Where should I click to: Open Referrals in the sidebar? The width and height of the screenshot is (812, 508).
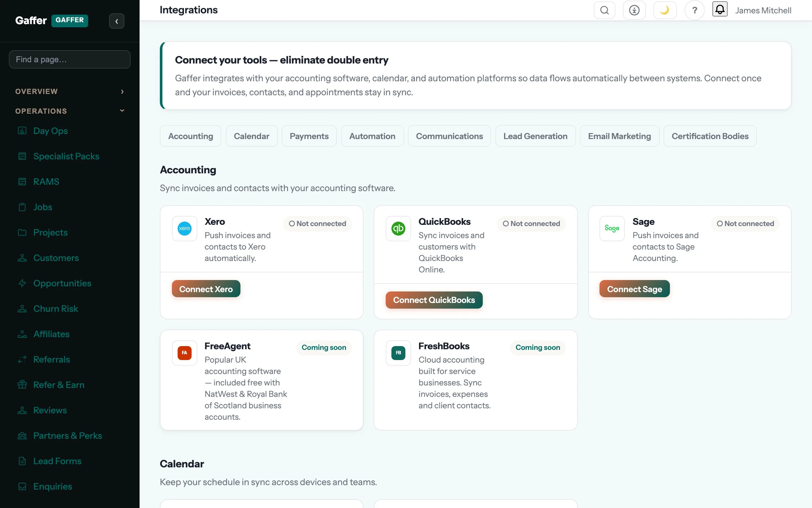[70, 359]
